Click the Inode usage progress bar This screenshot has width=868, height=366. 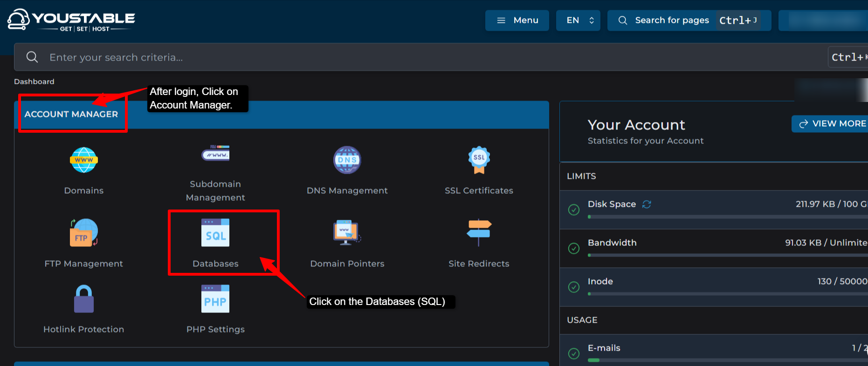click(727, 294)
